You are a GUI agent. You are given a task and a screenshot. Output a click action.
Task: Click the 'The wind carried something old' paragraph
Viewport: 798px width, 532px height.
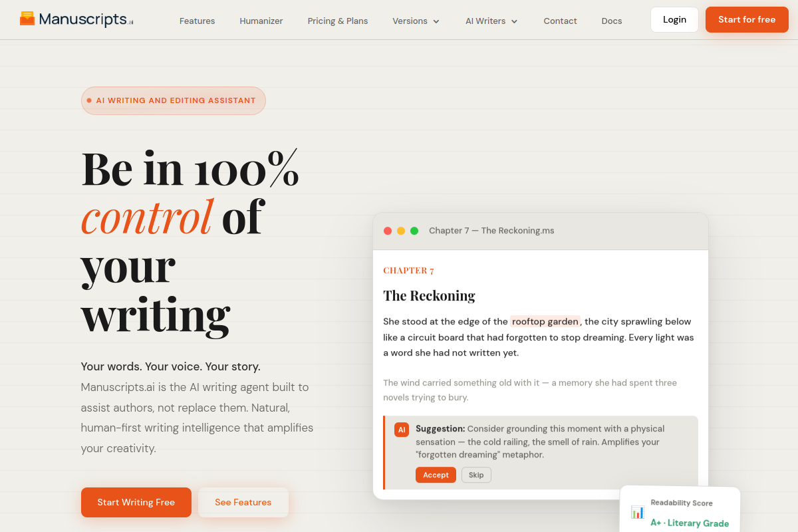[530, 390]
